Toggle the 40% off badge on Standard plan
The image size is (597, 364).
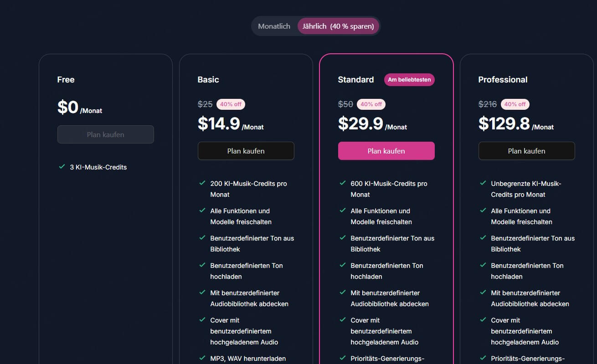click(371, 104)
